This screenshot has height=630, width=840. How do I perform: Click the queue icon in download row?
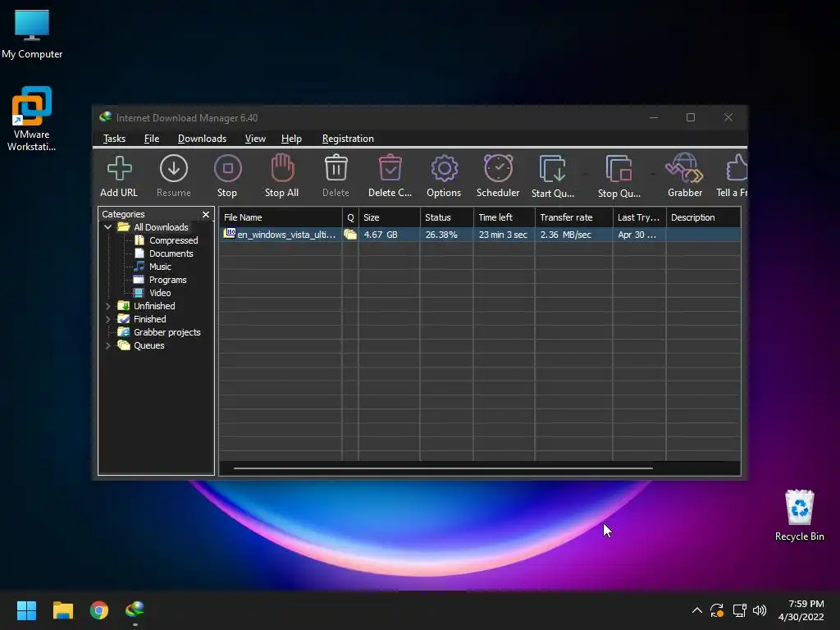[350, 235]
